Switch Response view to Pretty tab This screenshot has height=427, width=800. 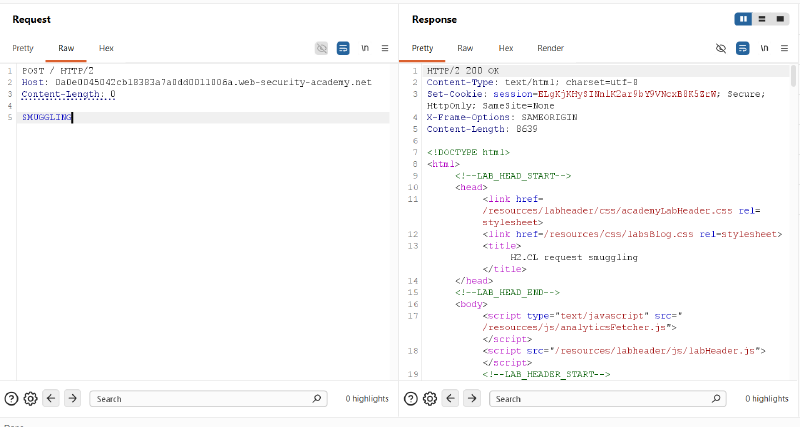(422, 48)
